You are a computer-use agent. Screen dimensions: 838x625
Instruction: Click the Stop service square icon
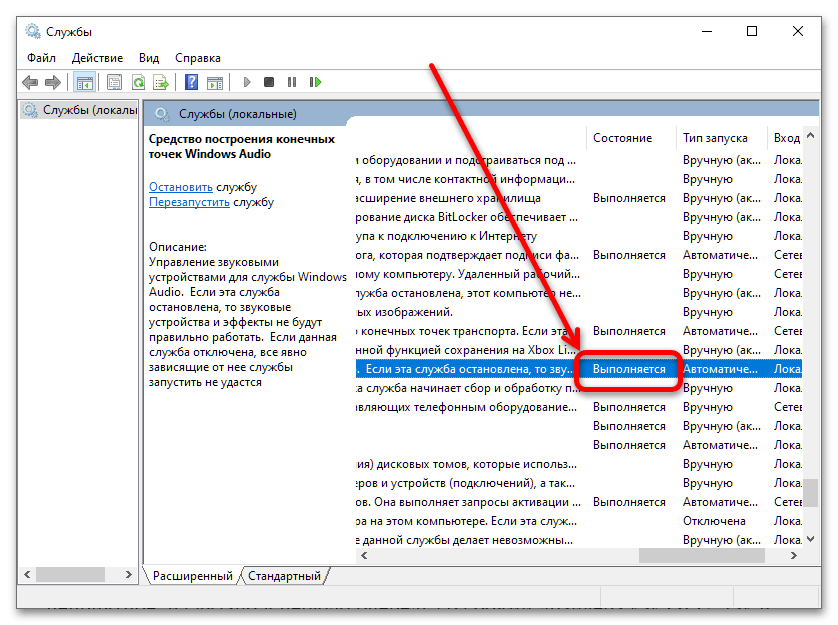269,82
